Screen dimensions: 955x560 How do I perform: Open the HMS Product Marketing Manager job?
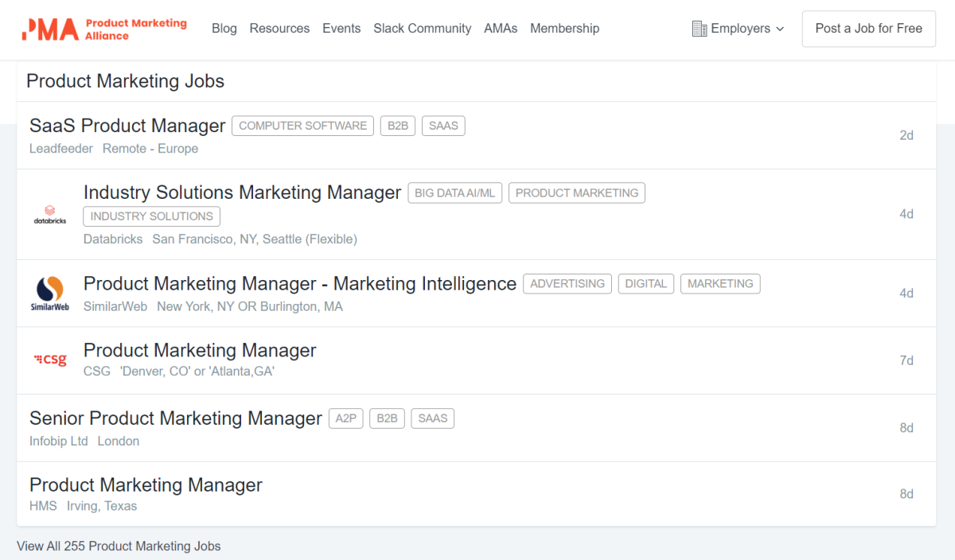146,485
